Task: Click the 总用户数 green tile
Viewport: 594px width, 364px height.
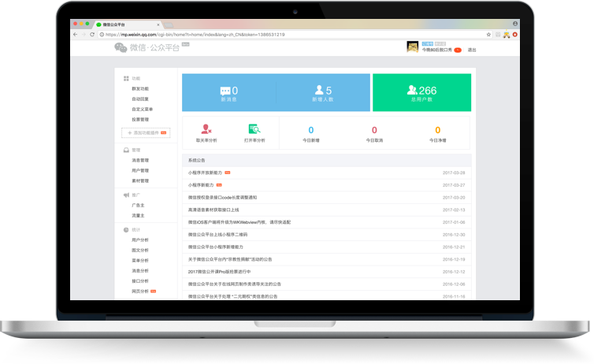Action: (422, 92)
